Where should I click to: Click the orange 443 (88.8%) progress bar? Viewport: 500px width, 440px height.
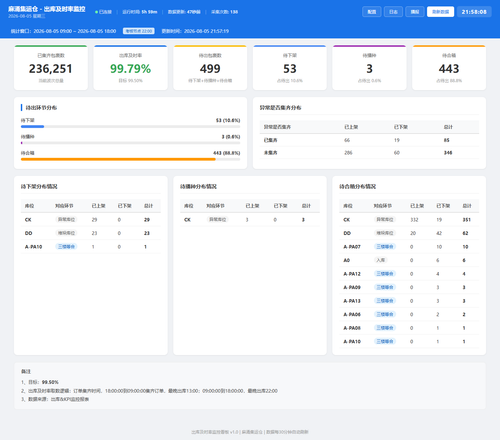118,159
